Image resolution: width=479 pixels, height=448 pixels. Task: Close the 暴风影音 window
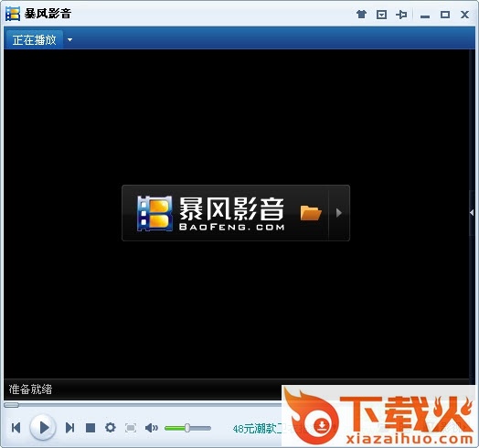point(464,15)
